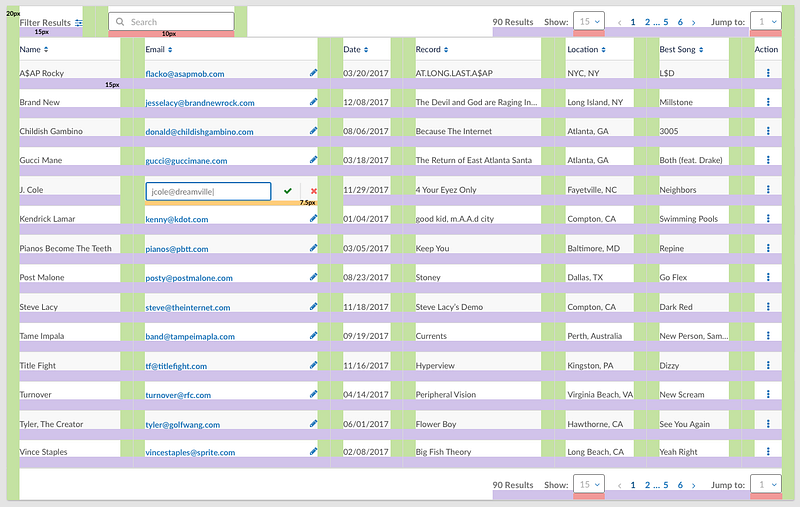This screenshot has width=800, height=507.
Task: Open three-dot menu for Vince Staples row
Action: [x=768, y=452]
